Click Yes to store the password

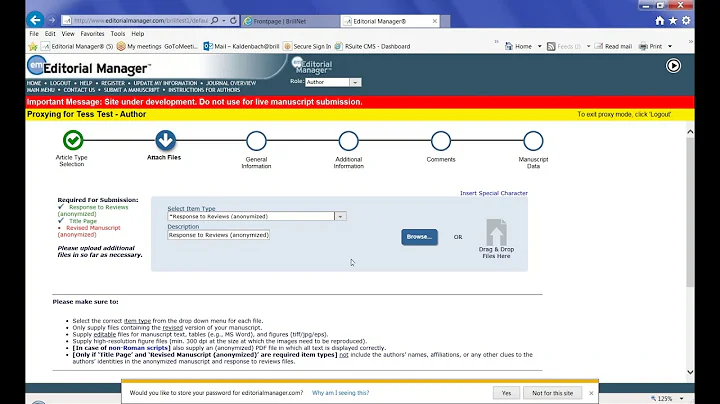[x=506, y=393]
